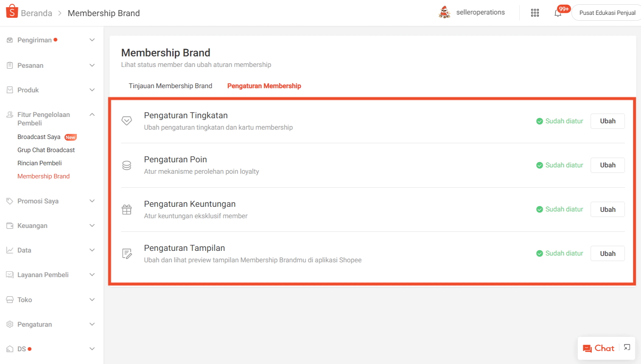Viewport: 641px width, 364px height.
Task: Click the selleroperations profile avatar
Action: [444, 12]
